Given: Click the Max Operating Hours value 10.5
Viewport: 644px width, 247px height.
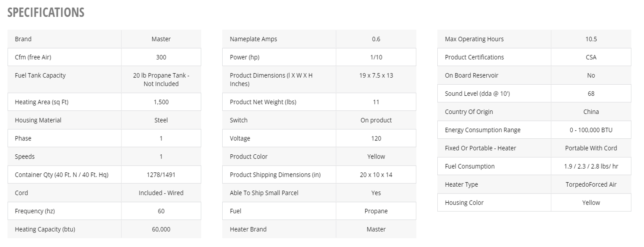Looking at the screenshot, I should (x=591, y=39).
